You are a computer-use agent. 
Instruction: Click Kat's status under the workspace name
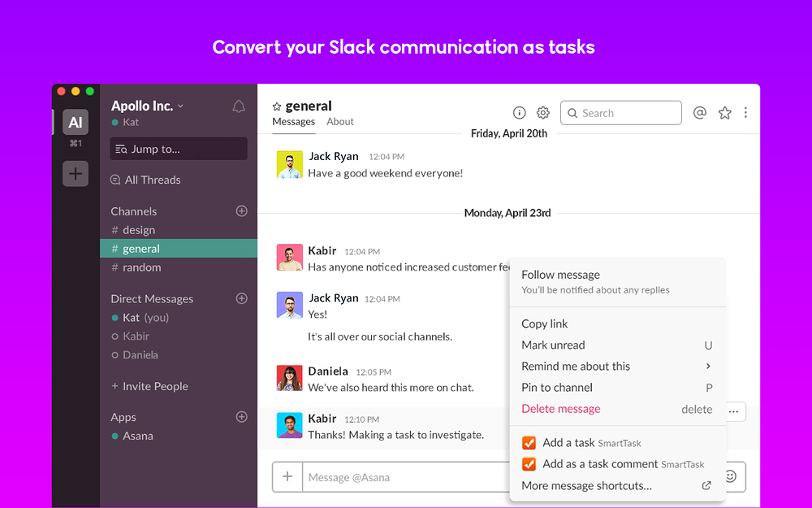[125, 123]
